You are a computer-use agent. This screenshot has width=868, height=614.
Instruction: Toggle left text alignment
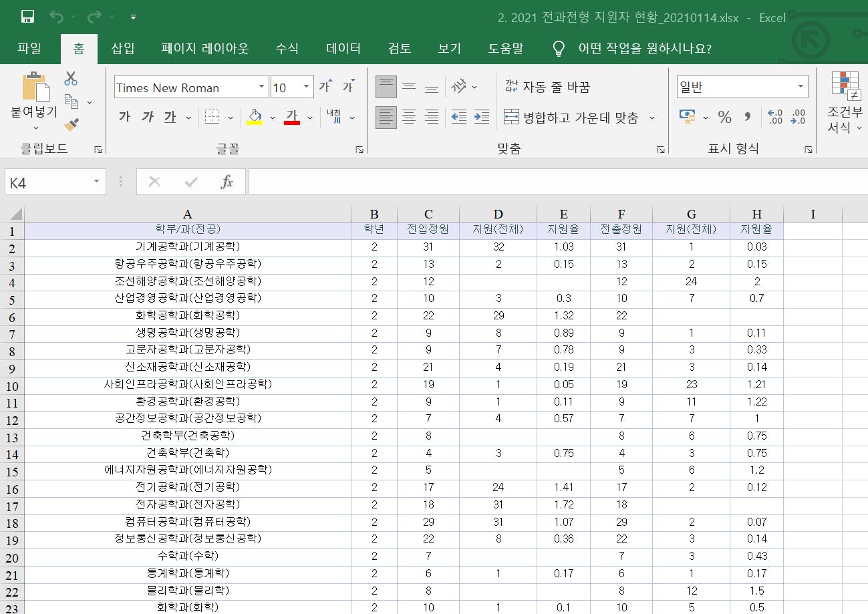pos(386,118)
